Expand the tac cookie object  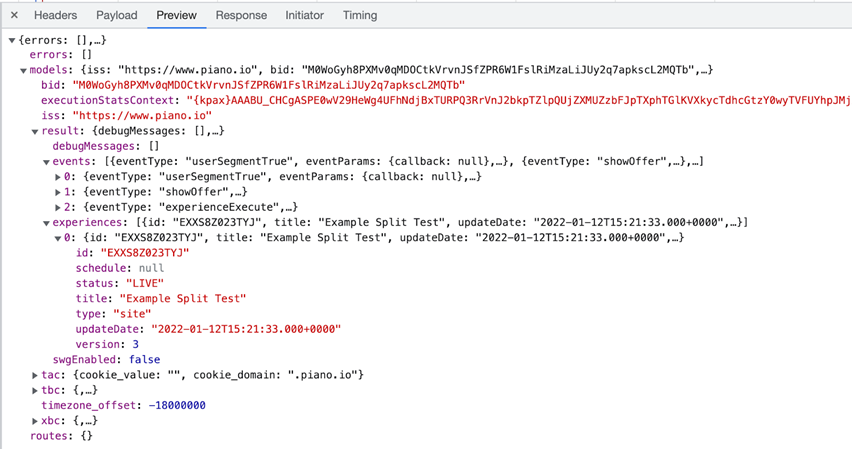[35, 375]
